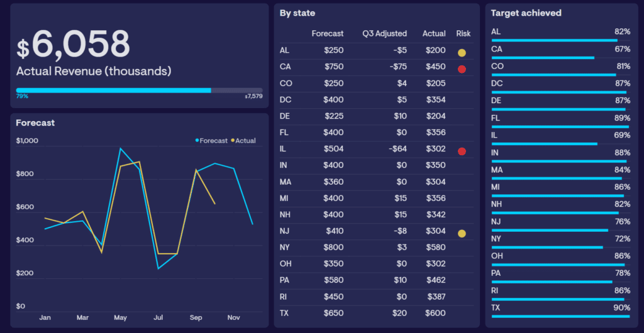Click the yellow Actual legend marker
Image resolution: width=644 pixels, height=333 pixels.
[233, 141]
